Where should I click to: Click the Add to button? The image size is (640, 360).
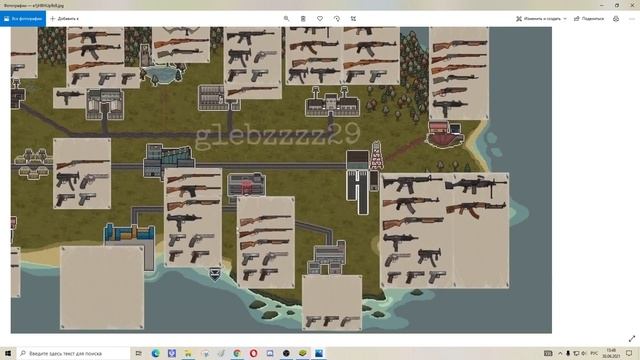tap(64, 19)
